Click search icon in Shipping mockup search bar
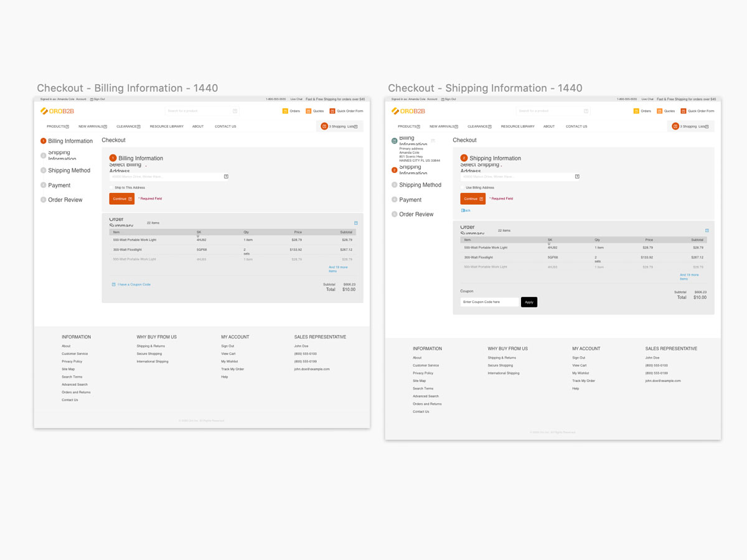The height and width of the screenshot is (560, 747). pyautogui.click(x=586, y=111)
